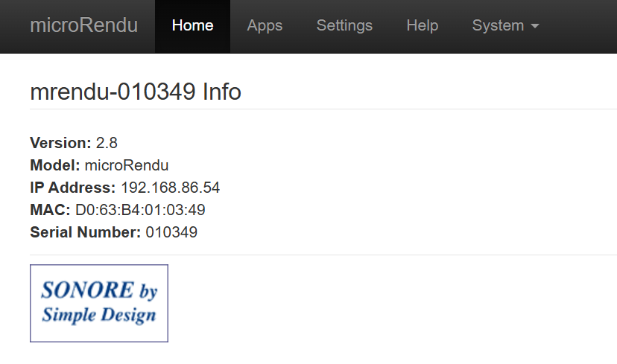The image size is (617, 364).
Task: Click the caret arrow beside System
Action: point(534,26)
